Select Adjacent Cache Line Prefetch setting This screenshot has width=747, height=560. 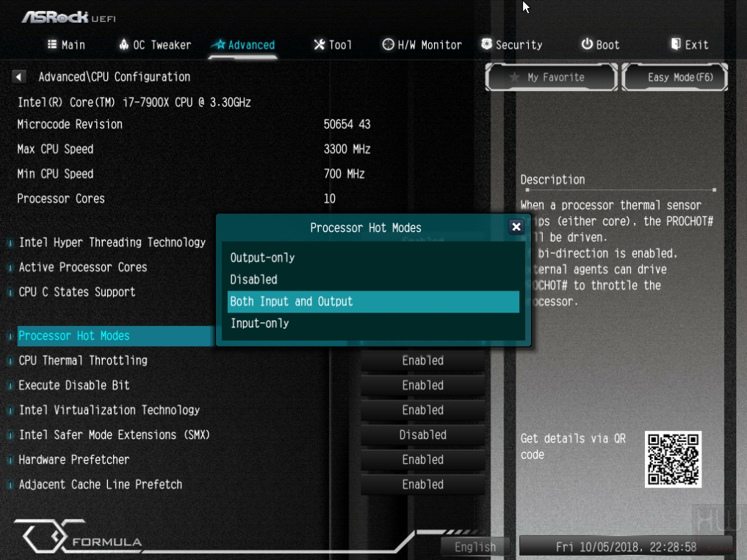pos(101,484)
